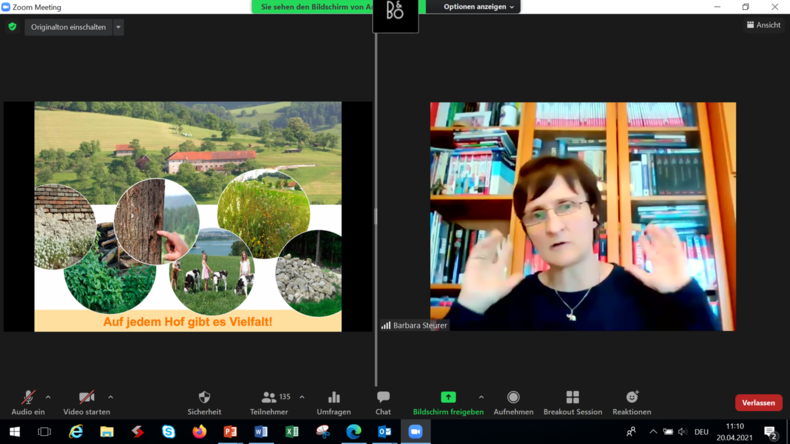
Task: Open PowerPoint from the Windows taskbar
Action: click(230, 432)
